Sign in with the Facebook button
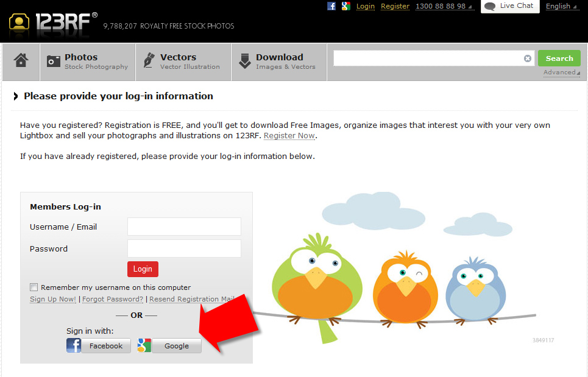This screenshot has width=588, height=377. tap(106, 345)
